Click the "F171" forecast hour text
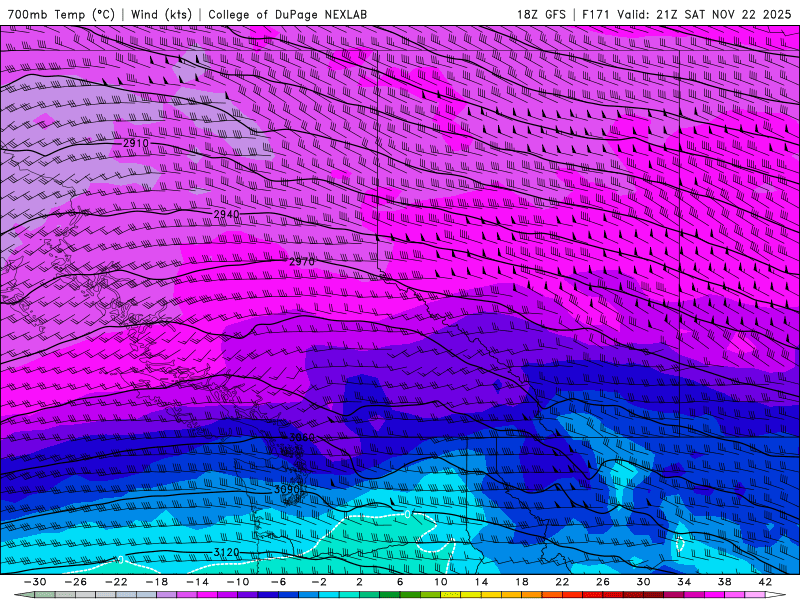800x600 pixels. pos(595,14)
